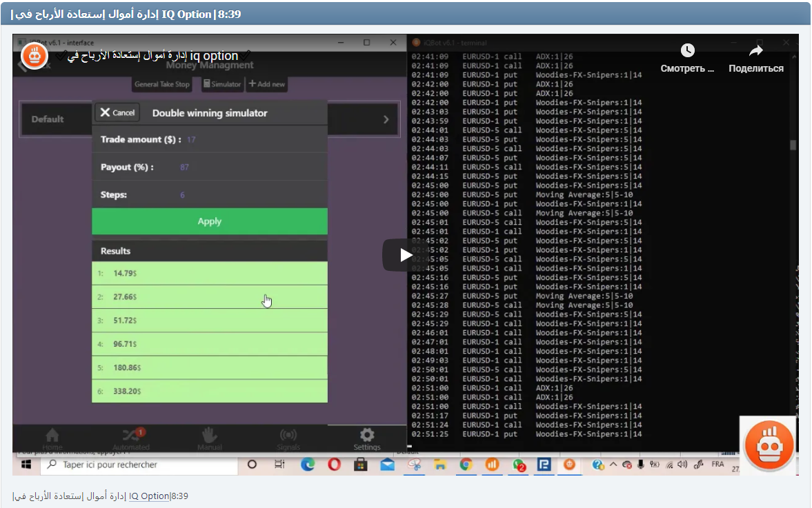812x508 pixels.
Task: Click the Share arrow icon
Action: (x=755, y=51)
